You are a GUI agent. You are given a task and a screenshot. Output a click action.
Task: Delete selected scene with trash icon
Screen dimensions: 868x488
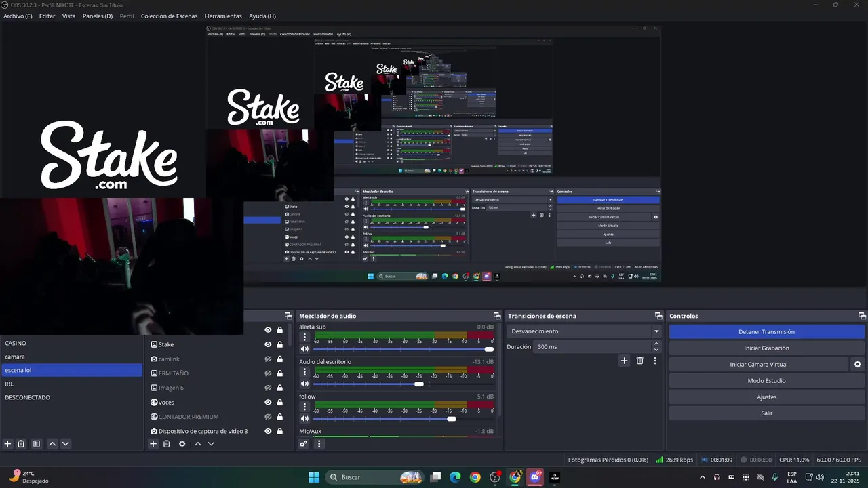tap(21, 444)
